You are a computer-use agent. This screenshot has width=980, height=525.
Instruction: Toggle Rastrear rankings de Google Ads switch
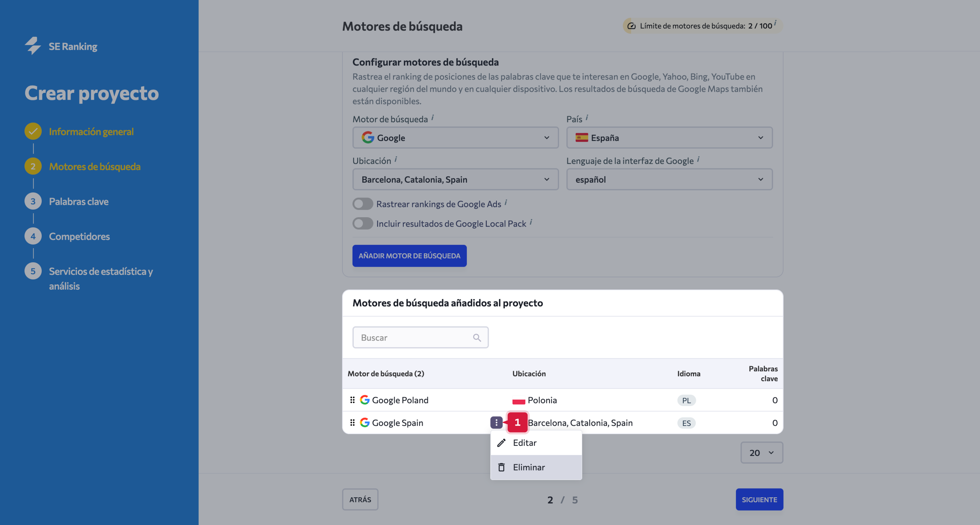pos(363,204)
